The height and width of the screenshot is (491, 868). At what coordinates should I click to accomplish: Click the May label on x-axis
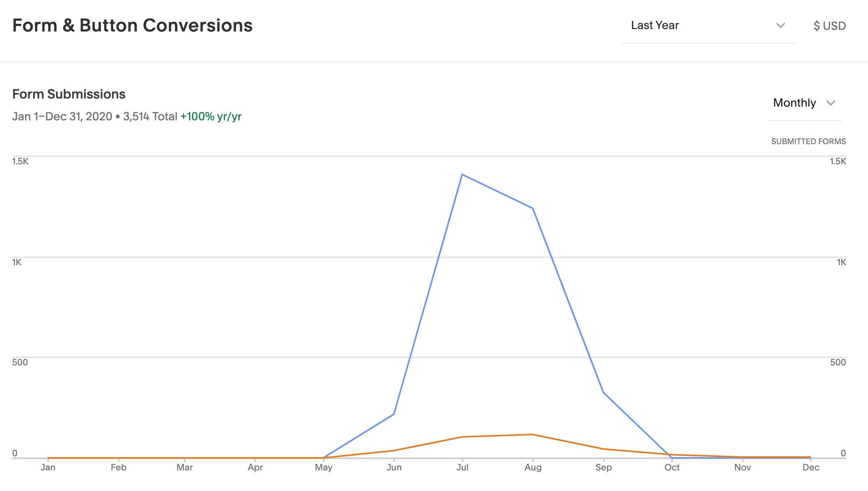324,468
